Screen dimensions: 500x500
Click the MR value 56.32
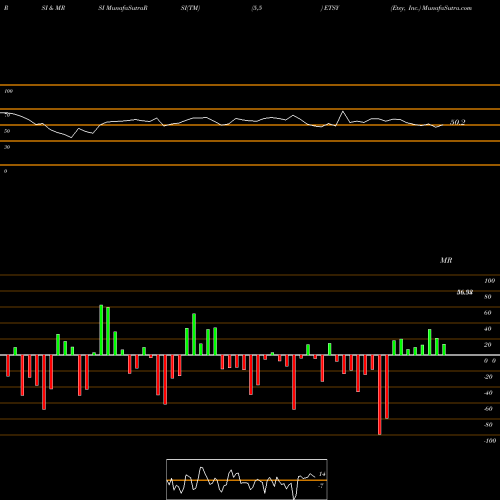pyautogui.click(x=465, y=292)
